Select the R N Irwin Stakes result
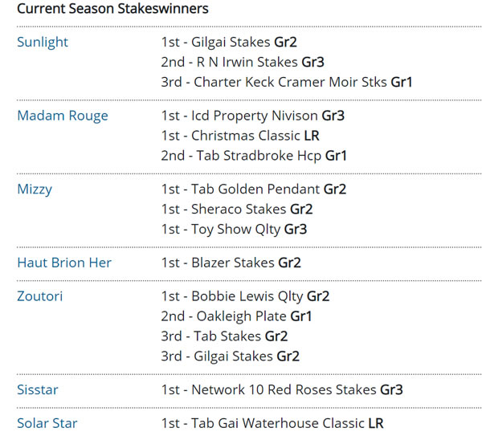 click(x=243, y=62)
